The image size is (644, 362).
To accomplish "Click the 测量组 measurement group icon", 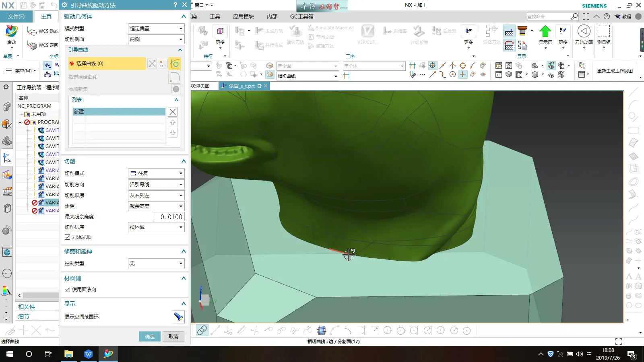I will coord(603,31).
